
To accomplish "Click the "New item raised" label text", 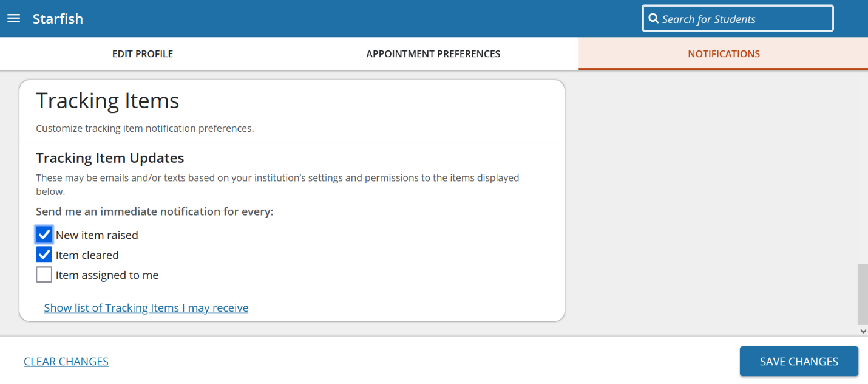I will [x=97, y=235].
